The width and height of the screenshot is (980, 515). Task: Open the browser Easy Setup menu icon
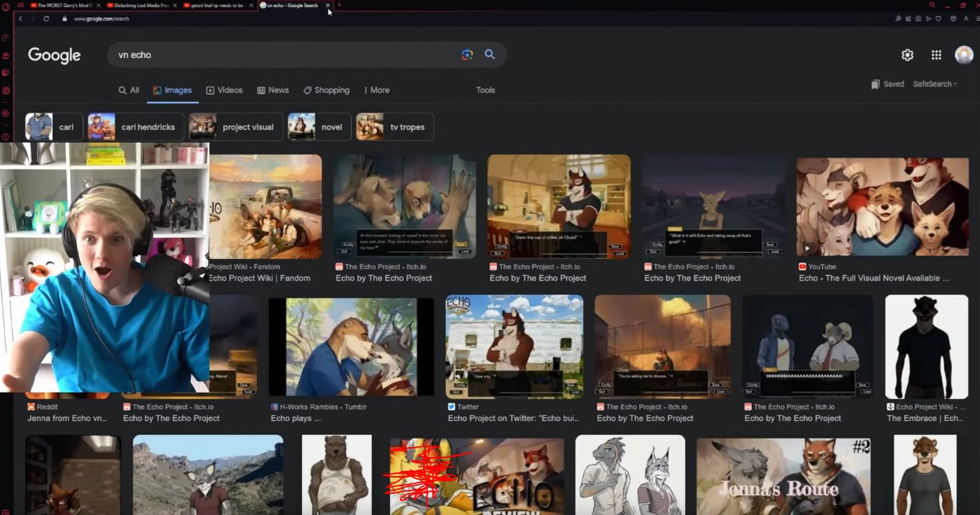(977, 18)
